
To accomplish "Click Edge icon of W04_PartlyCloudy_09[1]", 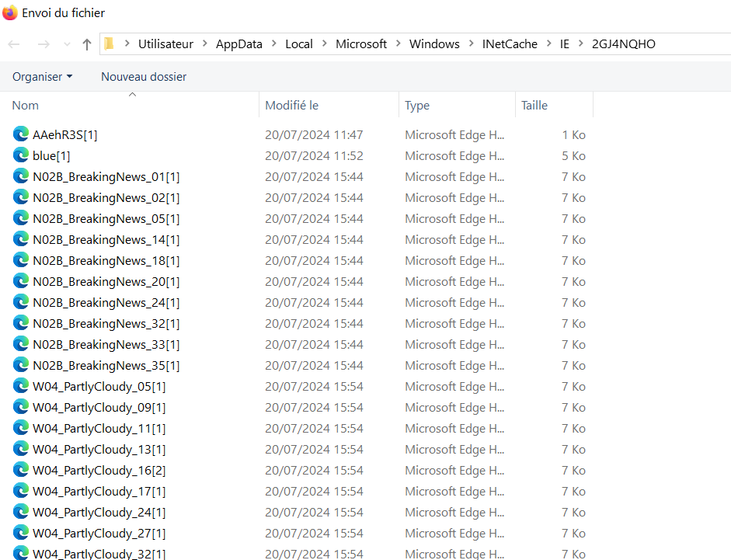I will (21, 407).
